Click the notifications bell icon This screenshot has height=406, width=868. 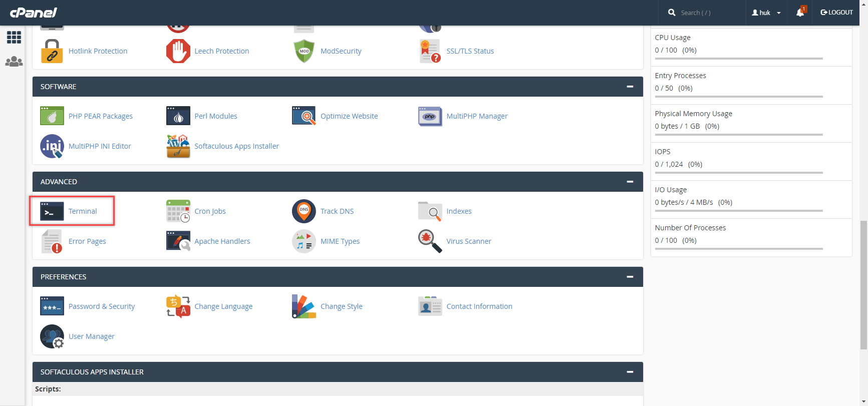point(800,13)
